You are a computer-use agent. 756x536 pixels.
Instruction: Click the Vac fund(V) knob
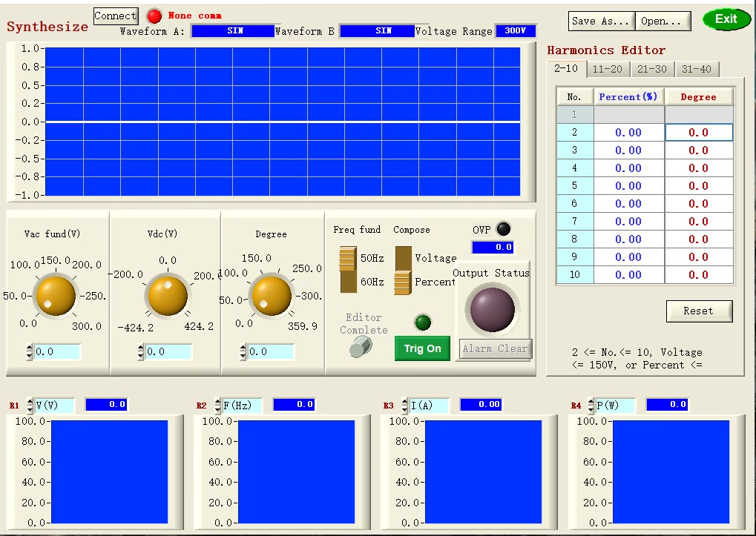point(56,296)
